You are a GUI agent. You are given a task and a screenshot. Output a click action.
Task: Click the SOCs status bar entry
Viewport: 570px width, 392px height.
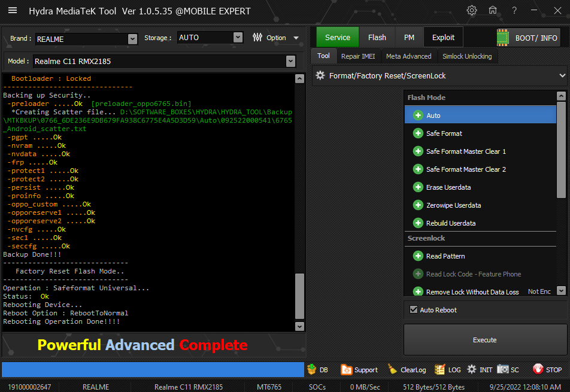point(317,387)
